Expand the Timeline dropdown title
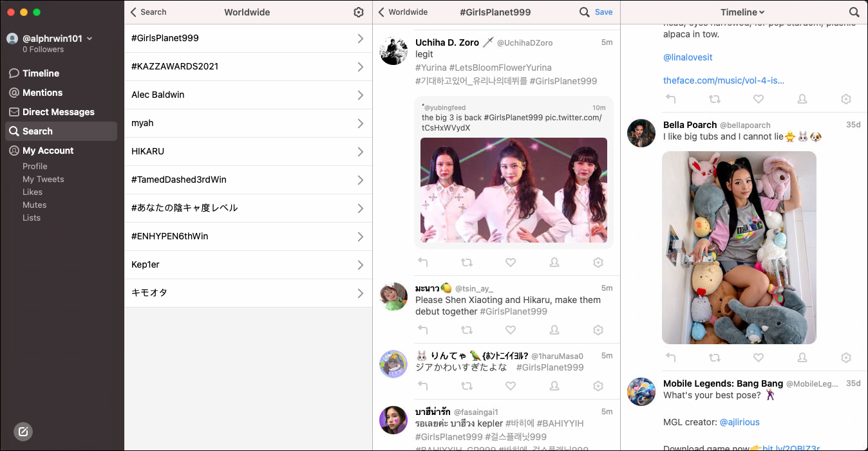This screenshot has height=451, width=868. [x=742, y=12]
